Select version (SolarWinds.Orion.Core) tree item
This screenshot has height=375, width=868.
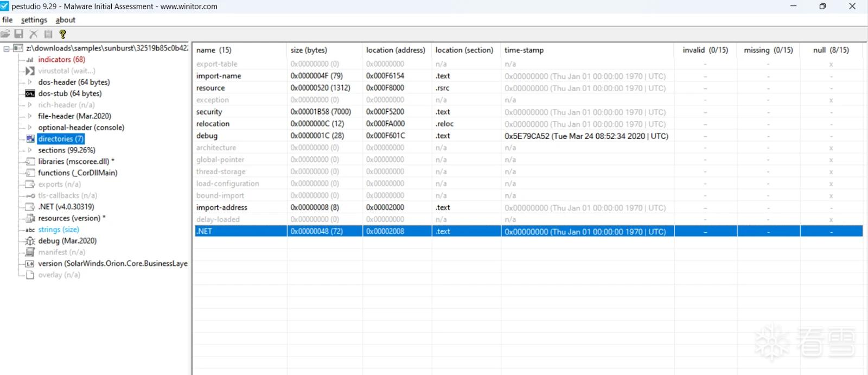pyautogui.click(x=113, y=264)
